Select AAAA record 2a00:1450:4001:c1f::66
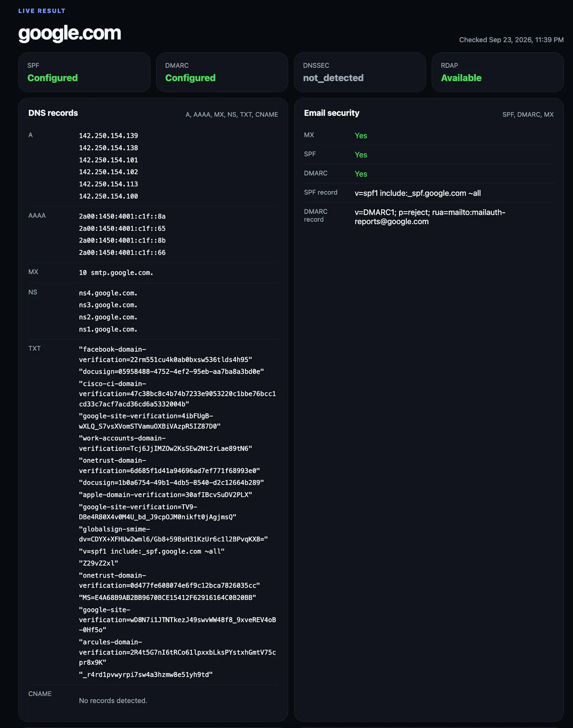Viewport: 573px width, 728px height. click(x=122, y=252)
